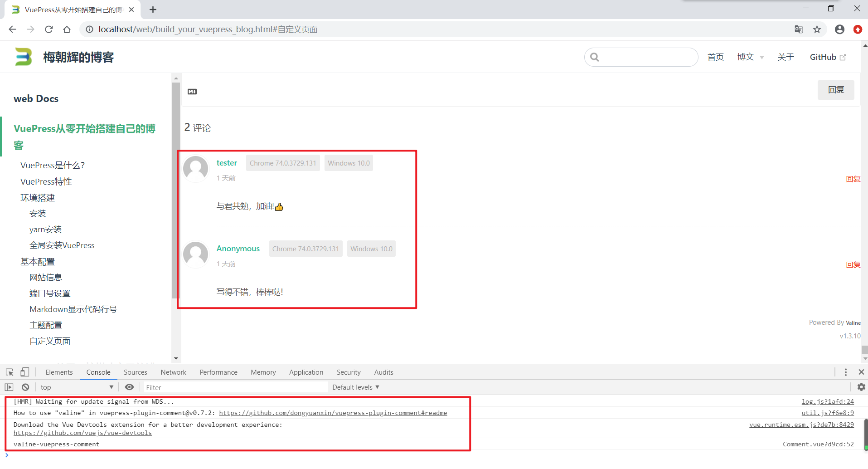Image resolution: width=868 pixels, height=469 pixels.
Task: Open the Chrome profile avatar icon
Action: [x=839, y=29]
